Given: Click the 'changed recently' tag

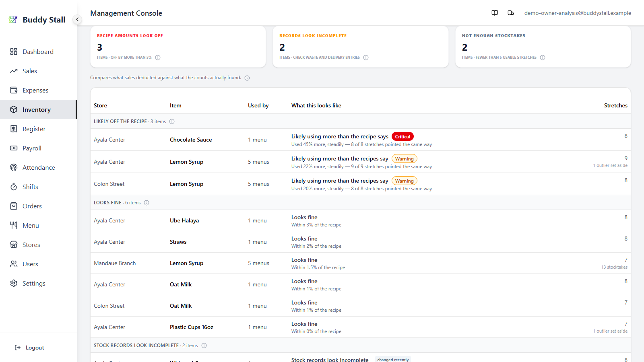Looking at the screenshot, I should click(393, 360).
